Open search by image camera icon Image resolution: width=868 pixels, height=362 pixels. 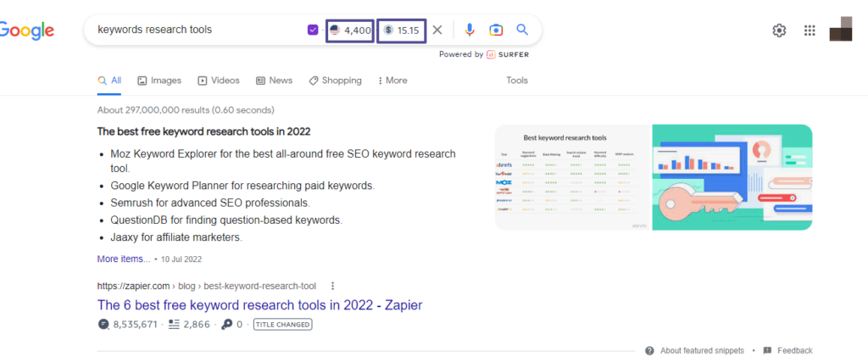tap(496, 30)
